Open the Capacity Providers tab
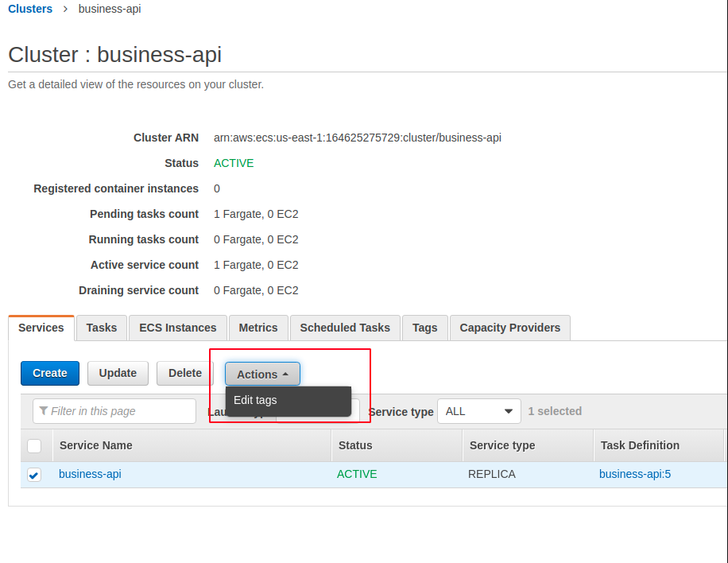Image resolution: width=728 pixels, height=563 pixels. pyautogui.click(x=509, y=328)
